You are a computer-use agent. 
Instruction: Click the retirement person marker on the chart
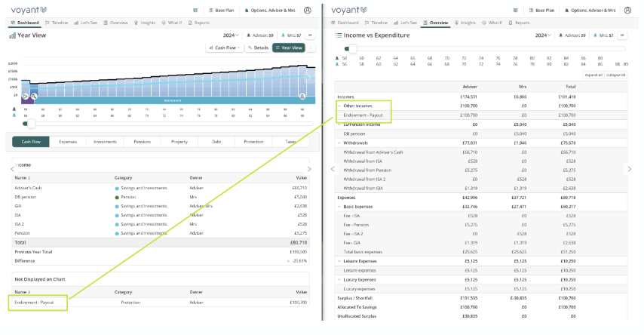pyautogui.click(x=302, y=97)
